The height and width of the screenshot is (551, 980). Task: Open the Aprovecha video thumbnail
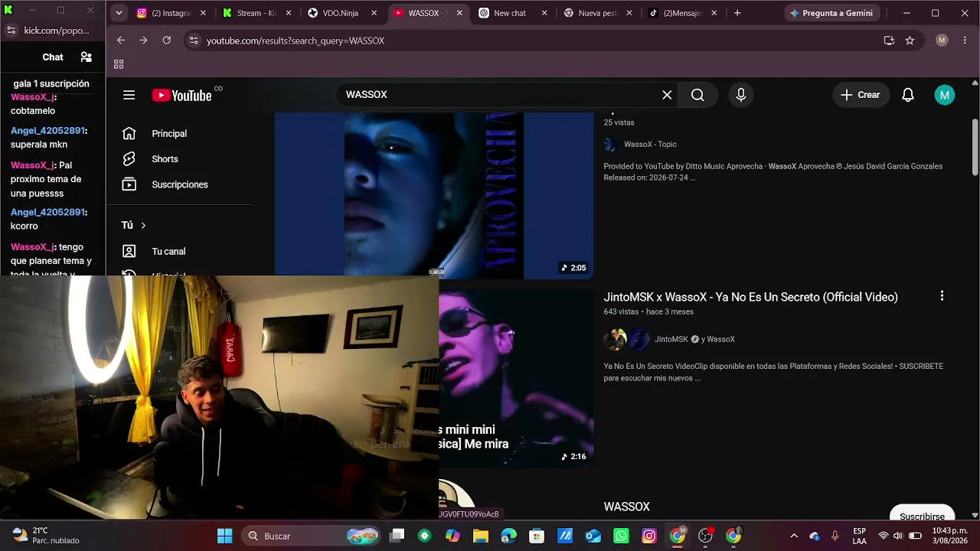434,195
